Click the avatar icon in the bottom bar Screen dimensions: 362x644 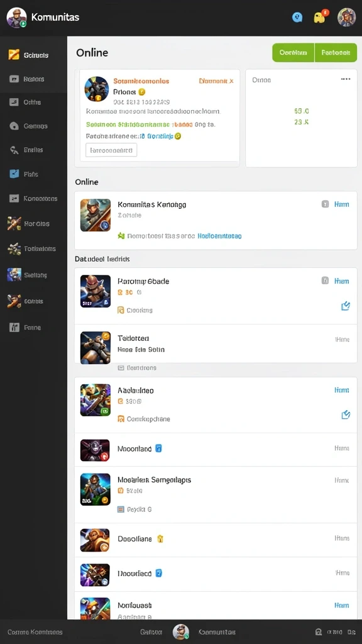180,631
